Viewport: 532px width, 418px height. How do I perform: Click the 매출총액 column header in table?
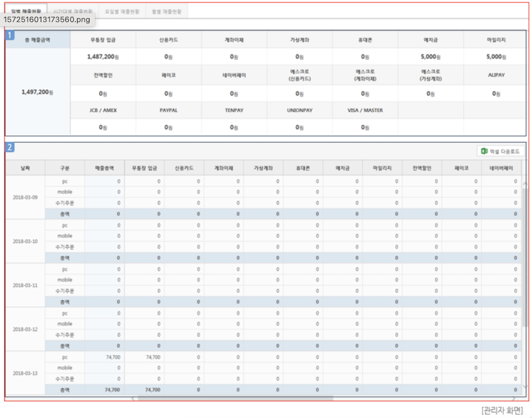tap(104, 168)
